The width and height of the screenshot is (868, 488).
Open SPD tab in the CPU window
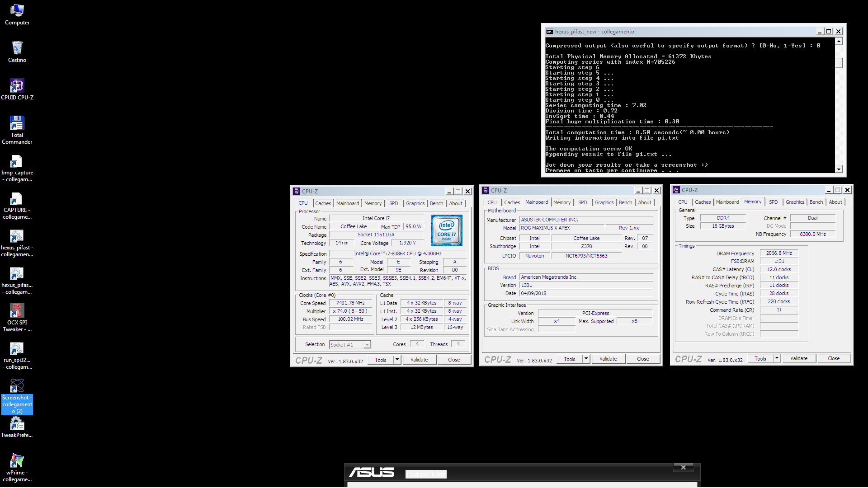pos(394,203)
